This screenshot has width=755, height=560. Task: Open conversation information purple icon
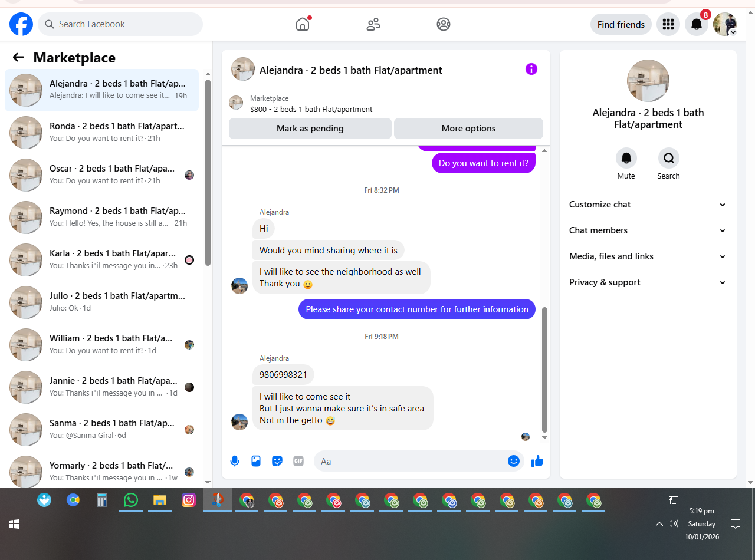(x=531, y=70)
